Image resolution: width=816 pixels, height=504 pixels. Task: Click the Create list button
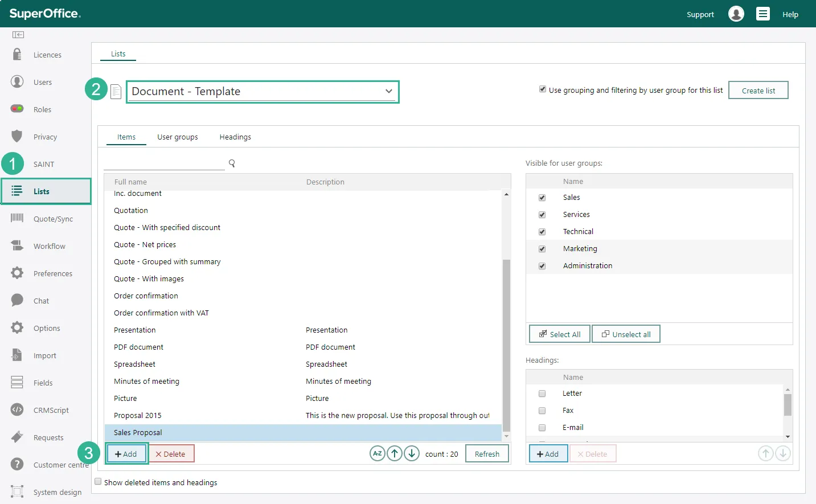click(758, 91)
